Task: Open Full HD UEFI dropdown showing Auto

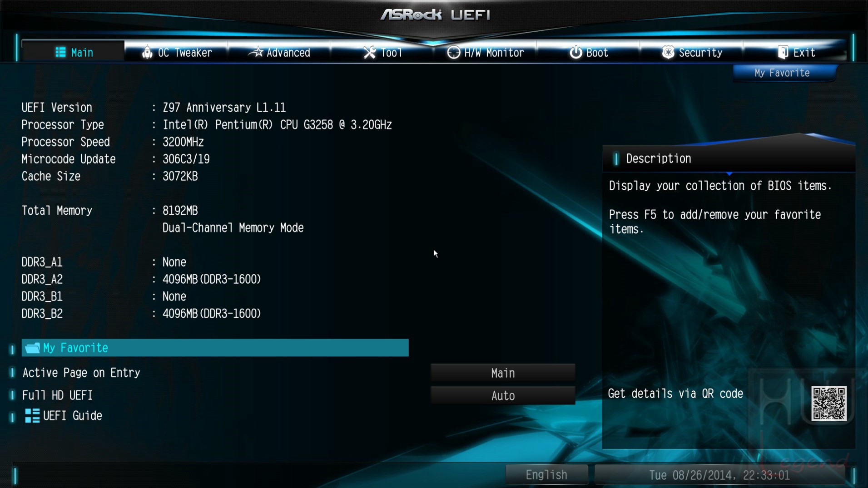Action: 503,396
